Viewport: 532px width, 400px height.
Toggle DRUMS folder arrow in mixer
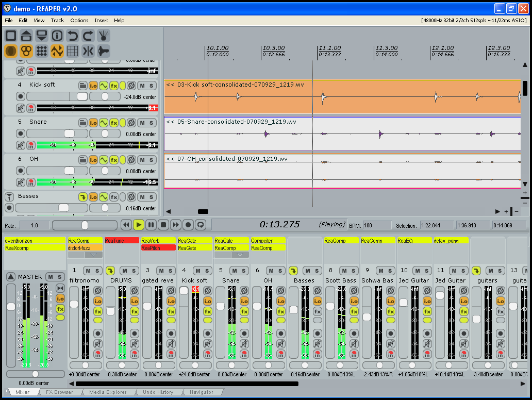[110, 271]
